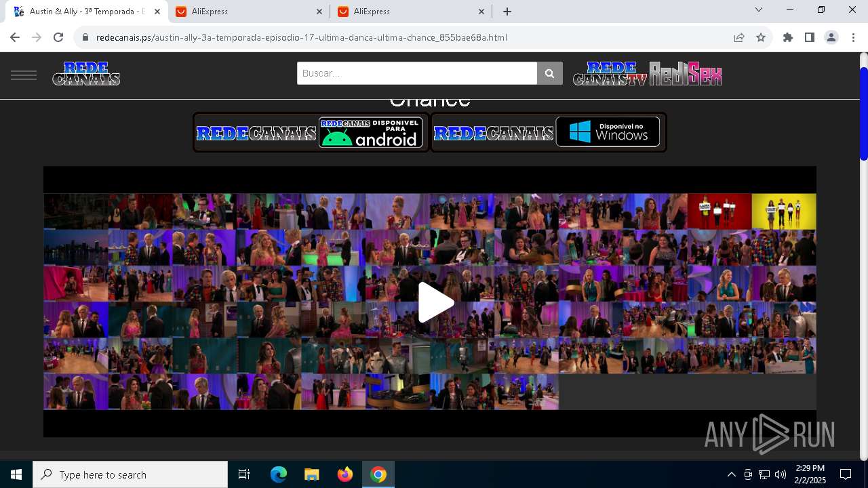Open the RedeCanais Android app banner

tap(311, 132)
